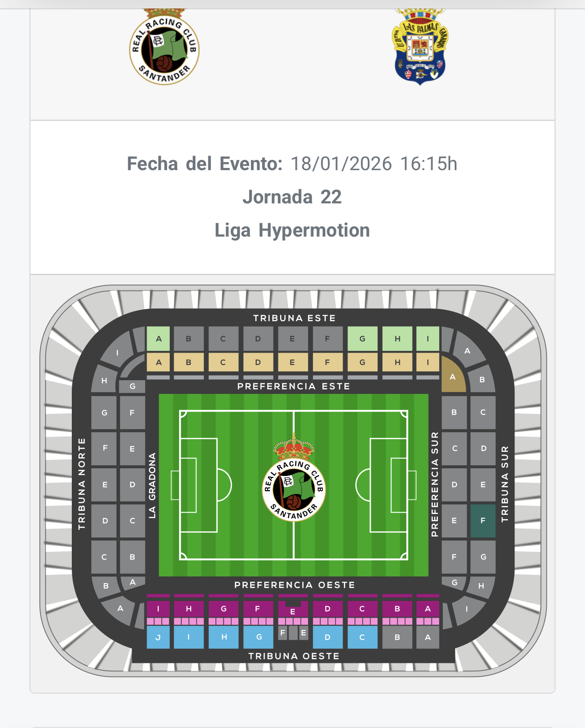Select light green section A in Tribuna Este

[x=159, y=339]
